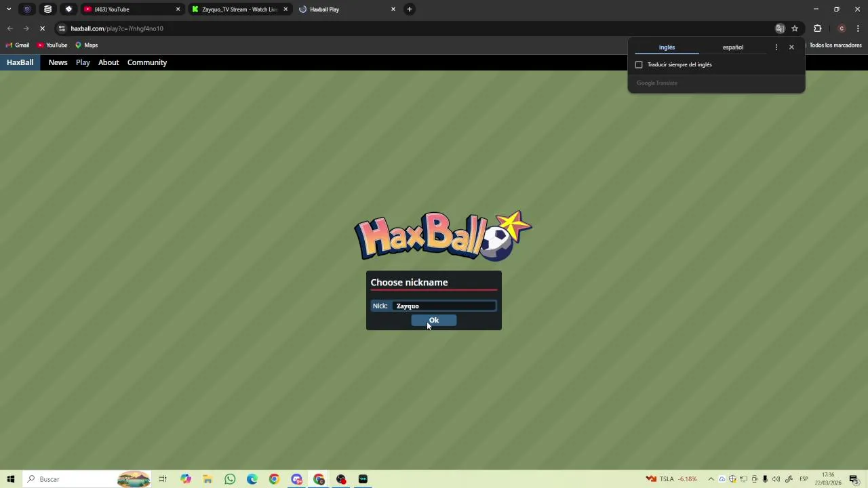Launch Copilot from the taskbar
This screenshot has width=868, height=488.
tap(185, 479)
